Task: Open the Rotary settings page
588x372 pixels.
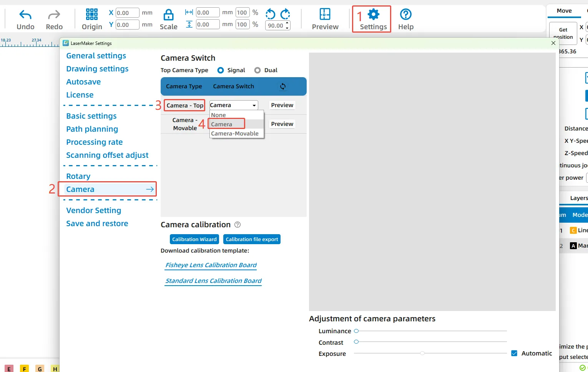Action: pyautogui.click(x=78, y=176)
